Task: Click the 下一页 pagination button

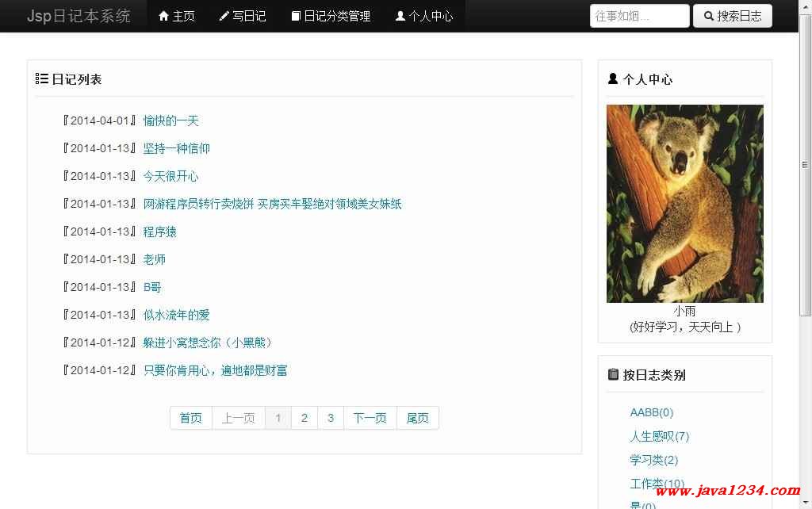Action: click(x=370, y=418)
